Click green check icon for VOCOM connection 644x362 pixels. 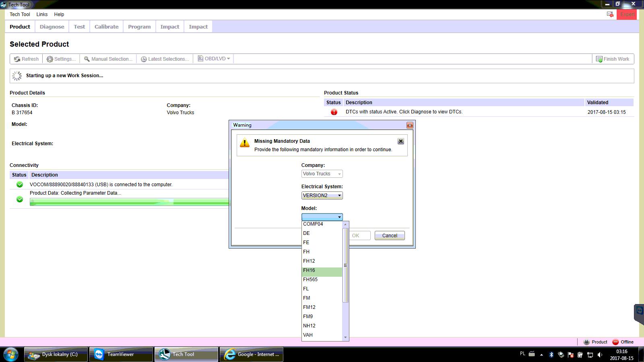click(20, 185)
